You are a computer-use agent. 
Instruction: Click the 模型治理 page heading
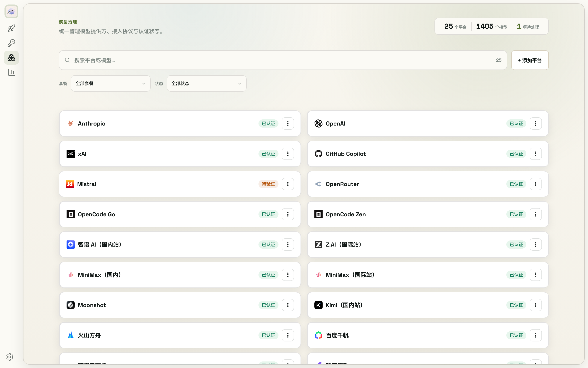(x=68, y=22)
